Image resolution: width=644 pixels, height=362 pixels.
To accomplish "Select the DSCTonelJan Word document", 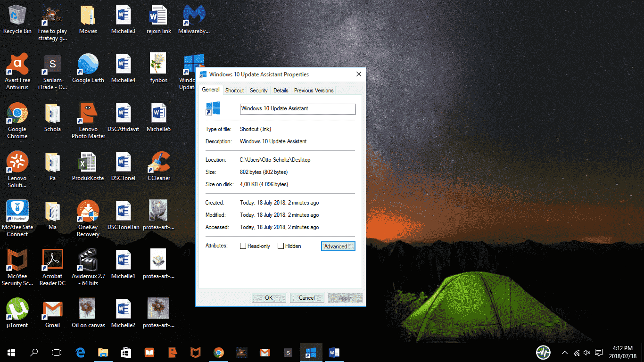I will pyautogui.click(x=123, y=215).
